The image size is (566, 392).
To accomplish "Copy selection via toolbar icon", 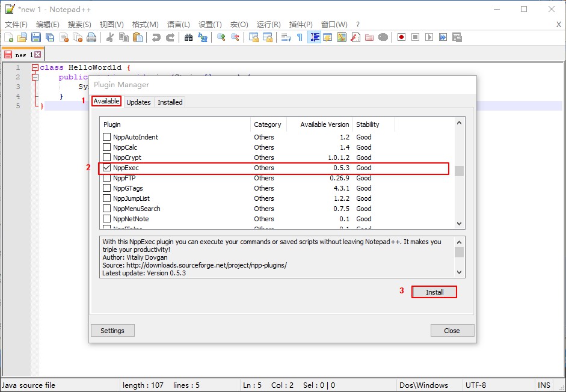I will tap(124, 37).
